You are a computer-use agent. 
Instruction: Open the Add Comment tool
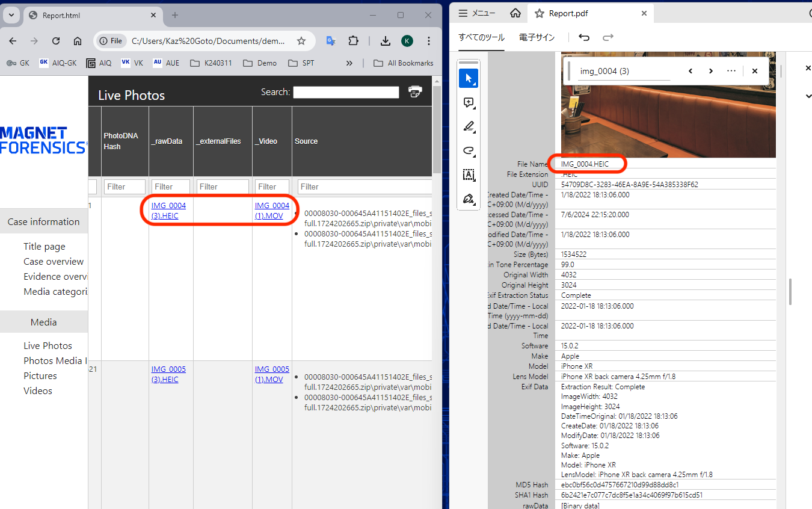[x=469, y=102]
